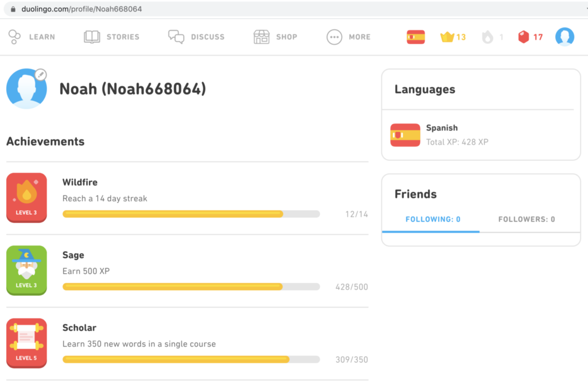Click the 309/350 progress value
588x381 pixels.
[x=351, y=360]
